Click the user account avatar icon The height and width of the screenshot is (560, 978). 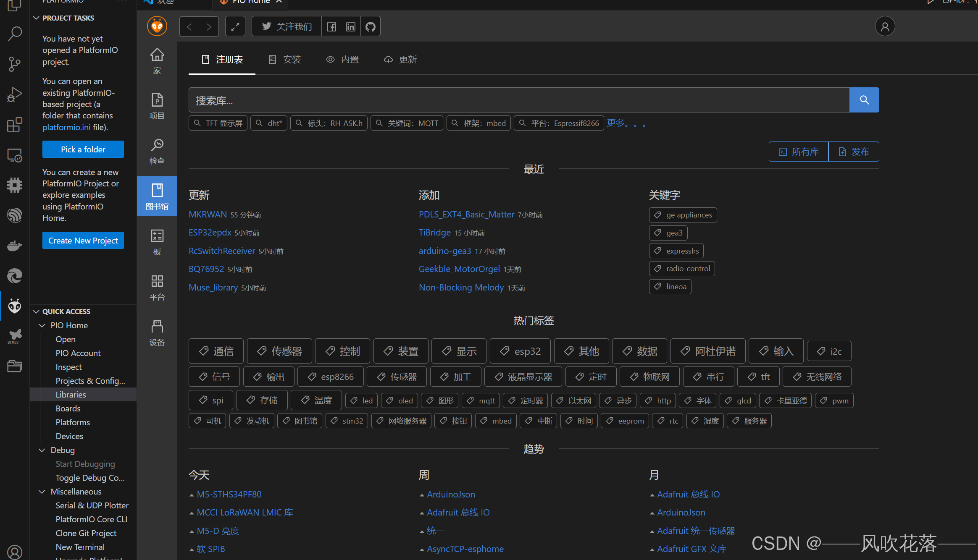click(885, 27)
